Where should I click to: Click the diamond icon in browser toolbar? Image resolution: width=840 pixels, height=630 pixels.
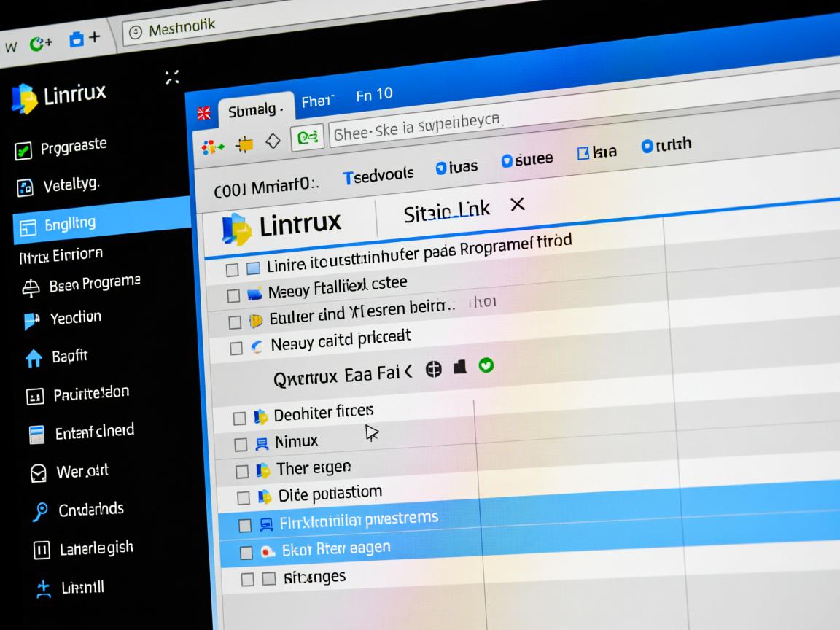point(273,141)
